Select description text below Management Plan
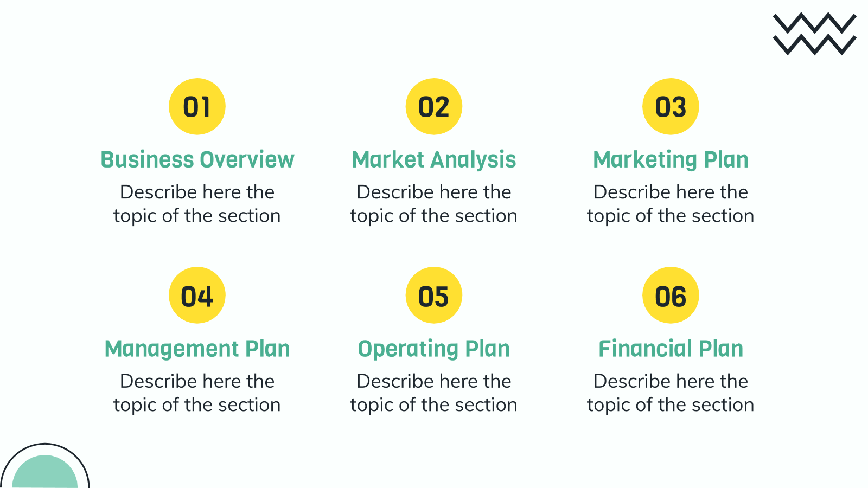The width and height of the screenshot is (868, 488). 197,393
